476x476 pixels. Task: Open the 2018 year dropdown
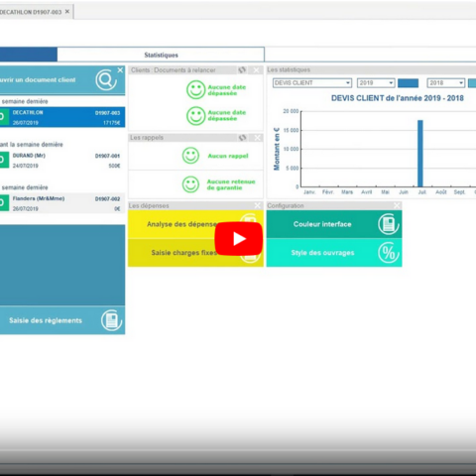[446, 83]
